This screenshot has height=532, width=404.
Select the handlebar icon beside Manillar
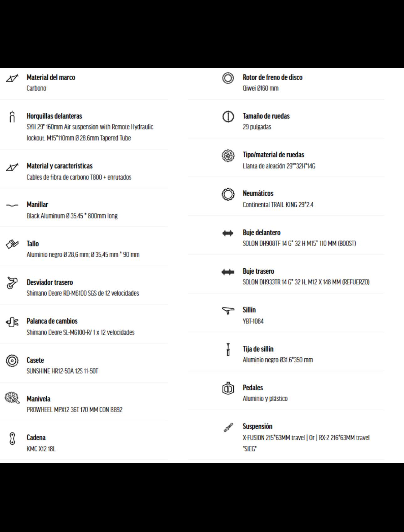(12, 206)
